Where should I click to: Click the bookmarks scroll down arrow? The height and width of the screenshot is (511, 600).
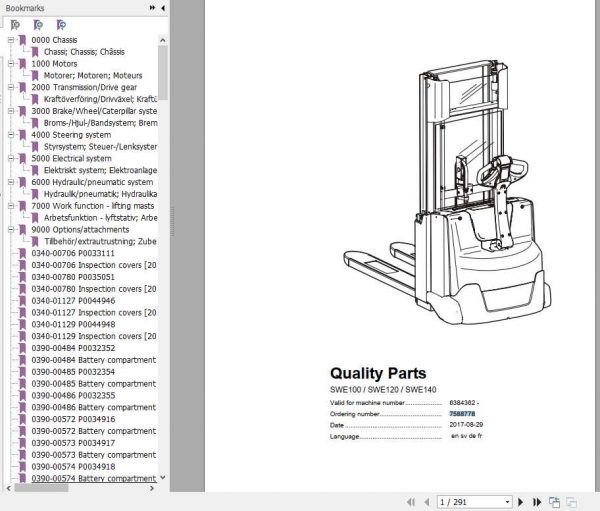tap(163, 477)
